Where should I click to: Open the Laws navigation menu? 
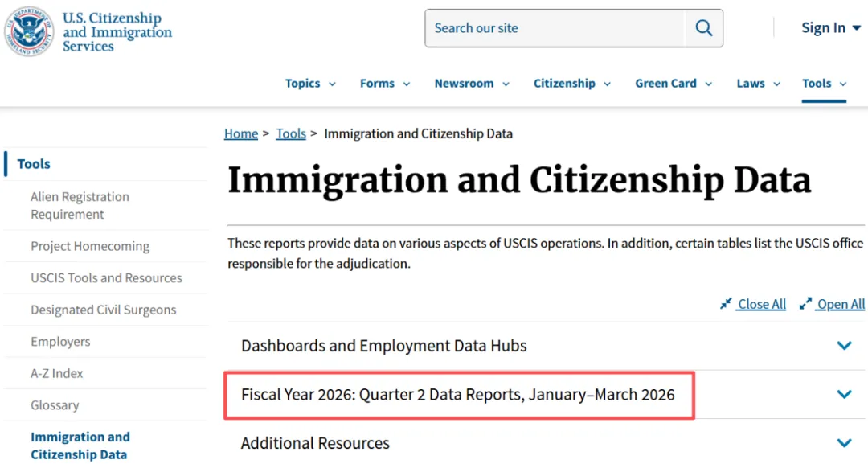[x=750, y=83]
